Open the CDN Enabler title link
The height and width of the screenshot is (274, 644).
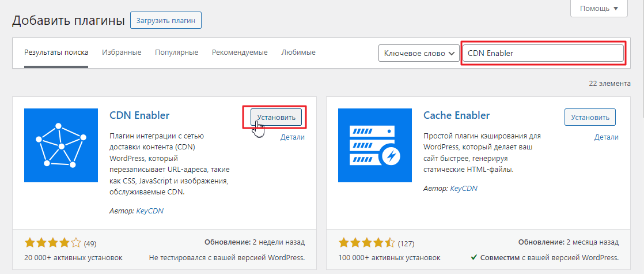(139, 115)
